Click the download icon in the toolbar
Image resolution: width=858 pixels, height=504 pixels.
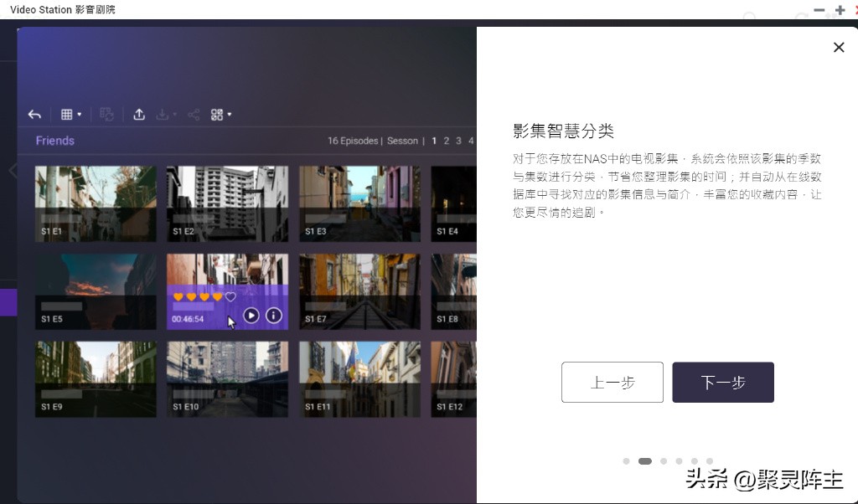[163, 115]
